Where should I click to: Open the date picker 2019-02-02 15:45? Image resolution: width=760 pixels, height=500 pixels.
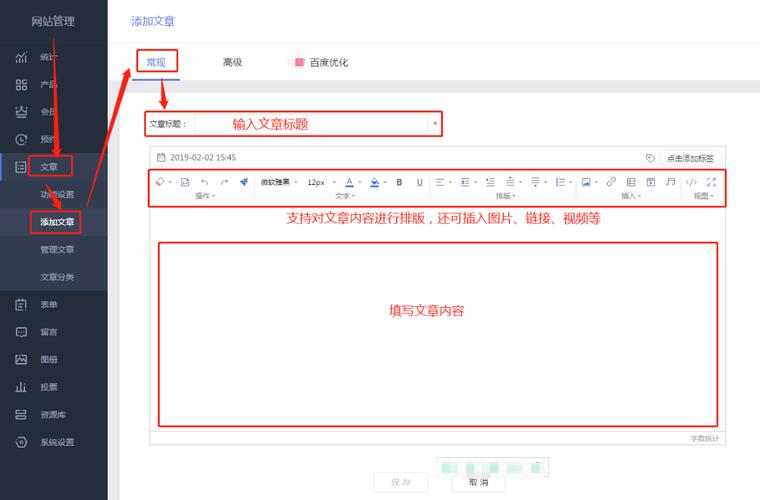(196, 157)
